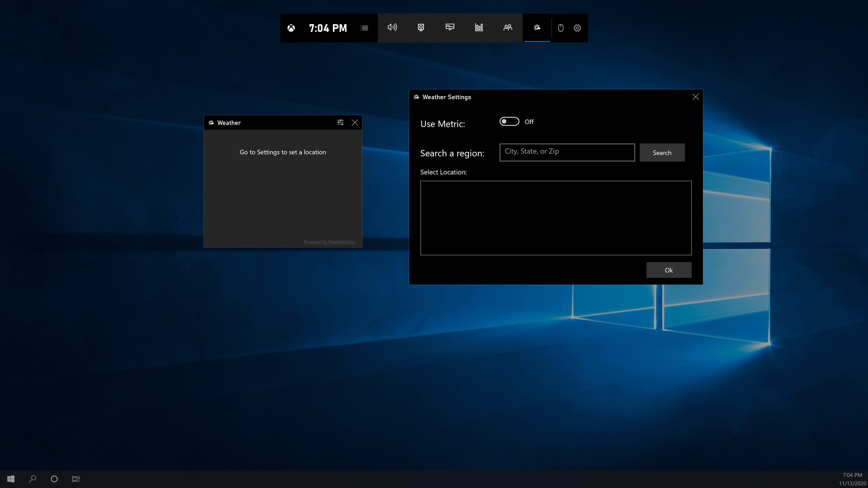The image size is (868, 488).
Task: Open the Capture widget
Action: 421,28
